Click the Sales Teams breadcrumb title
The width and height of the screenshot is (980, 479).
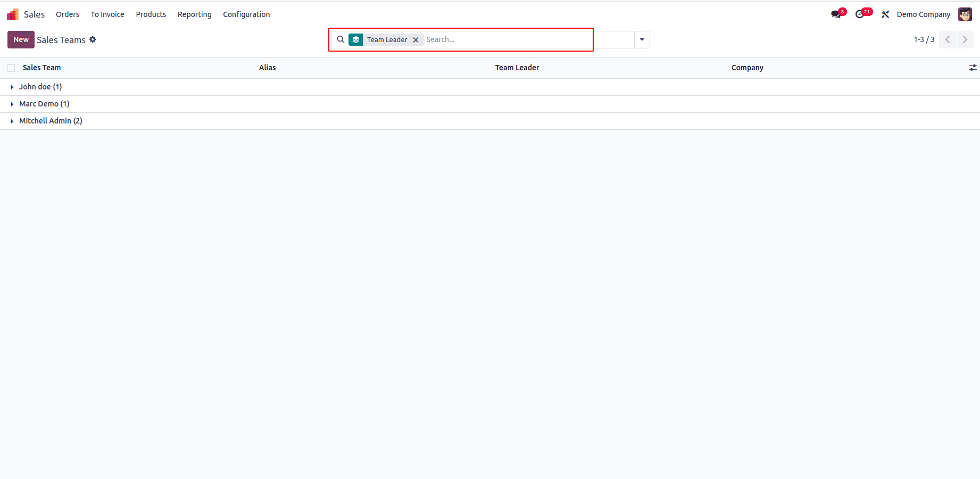(x=61, y=40)
